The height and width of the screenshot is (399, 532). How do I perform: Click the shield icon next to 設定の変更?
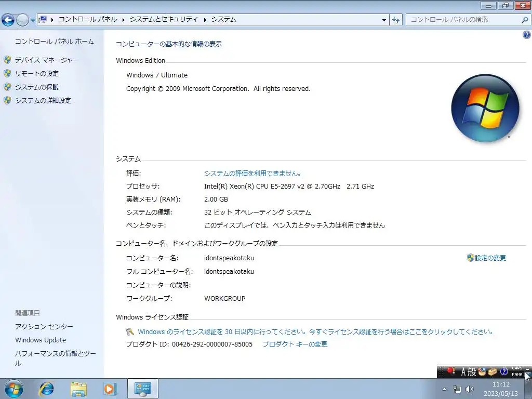point(470,258)
